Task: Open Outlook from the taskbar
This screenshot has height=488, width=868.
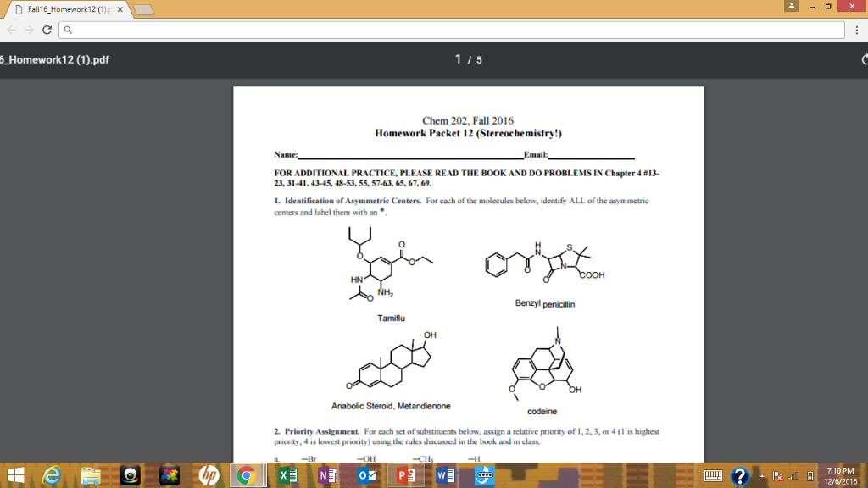Action: pos(366,475)
